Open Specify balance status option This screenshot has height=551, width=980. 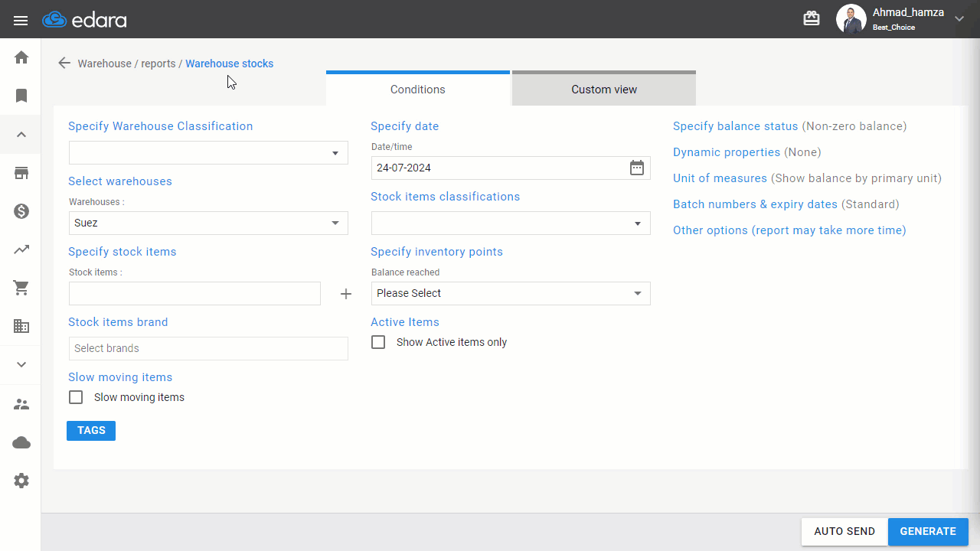[736, 126]
